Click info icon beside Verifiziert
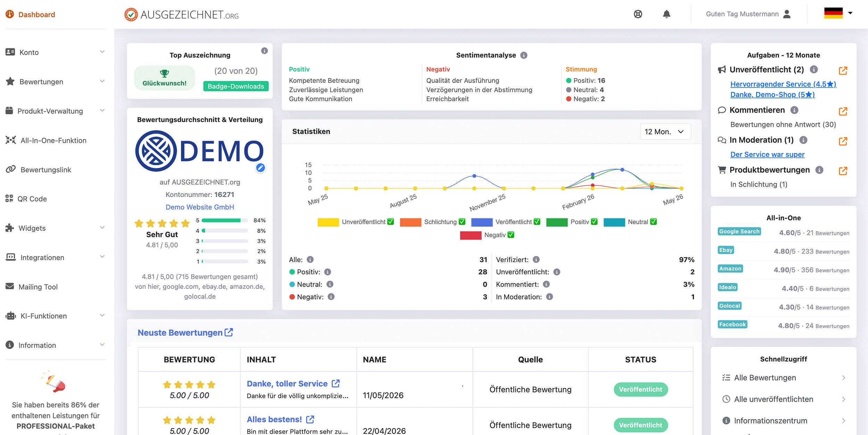The width and height of the screenshot is (868, 435). pos(536,259)
